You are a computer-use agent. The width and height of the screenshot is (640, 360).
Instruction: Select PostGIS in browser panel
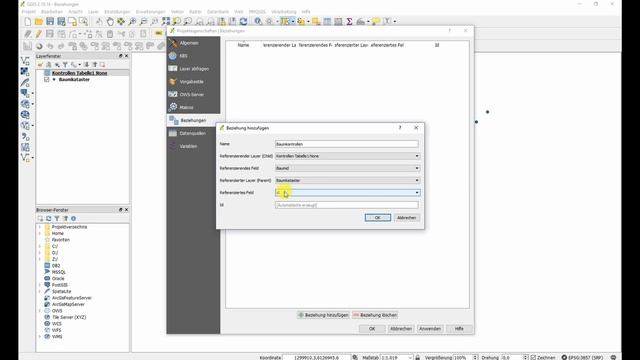[x=60, y=285]
